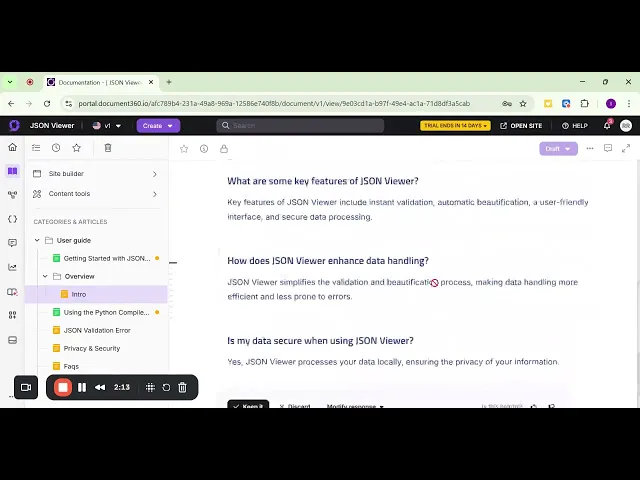The image size is (640, 480).
Task: Click Keep it button
Action: tap(248, 404)
